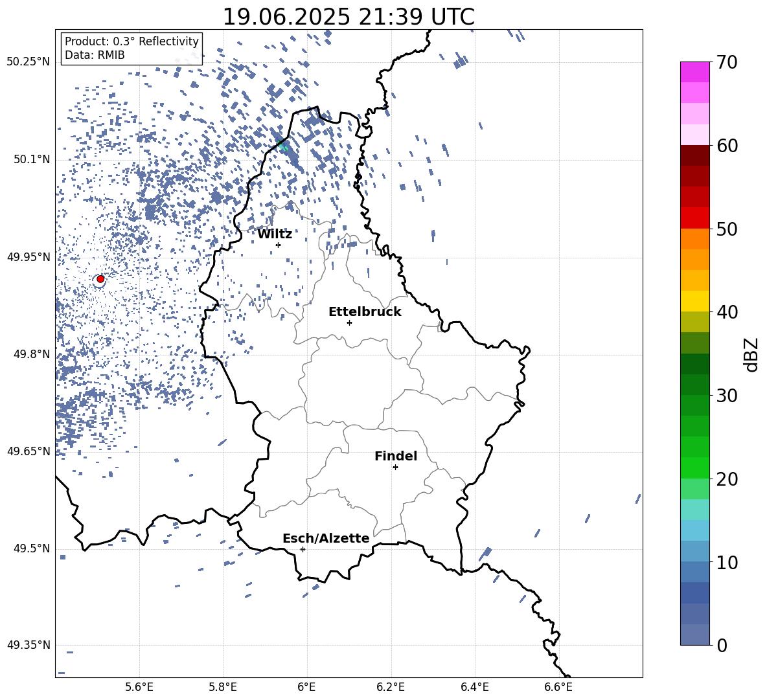The height and width of the screenshot is (700, 767).
Task: Click the colorbar tick label 20
Action: click(x=727, y=479)
